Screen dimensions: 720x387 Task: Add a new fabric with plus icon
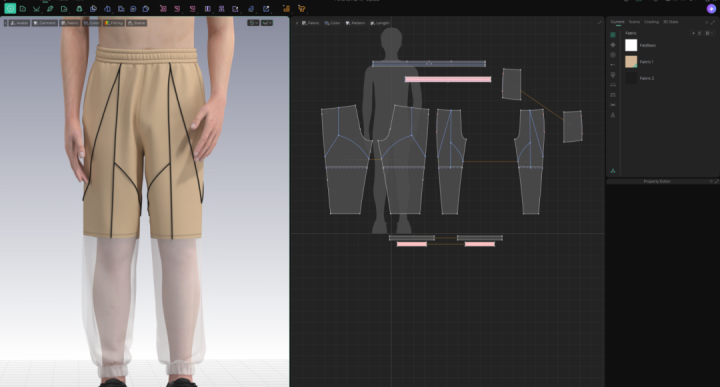(693, 33)
